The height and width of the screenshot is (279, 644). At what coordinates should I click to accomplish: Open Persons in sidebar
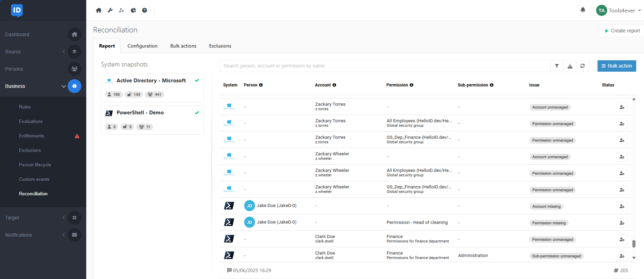(x=14, y=69)
